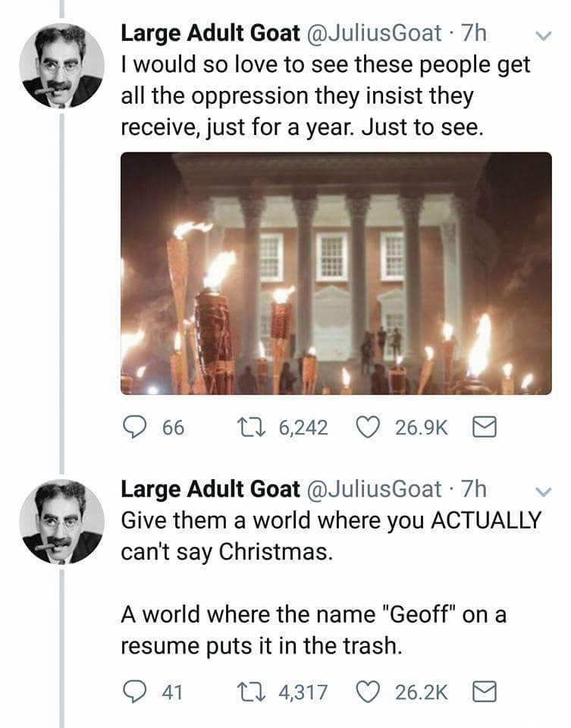Screen dimensions: 571x728
Task: Open the second tweet's 7h timestamp
Action: (473, 489)
